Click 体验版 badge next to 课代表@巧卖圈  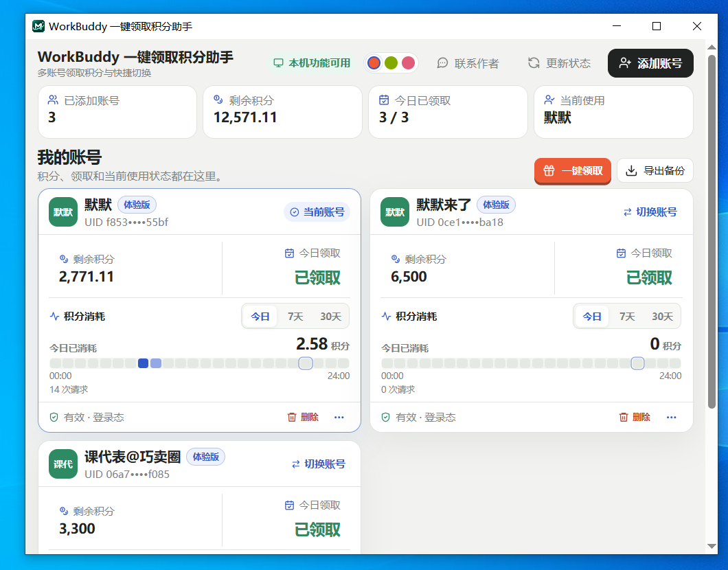point(205,457)
